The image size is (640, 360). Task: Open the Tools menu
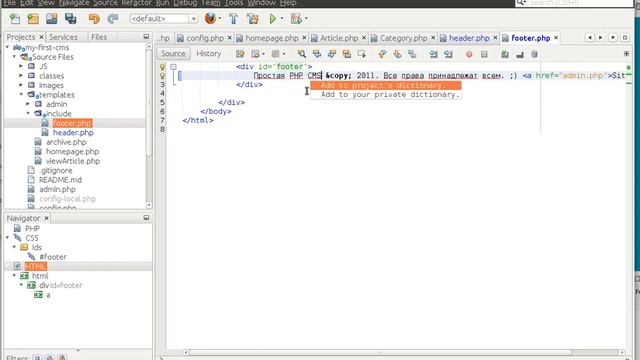[234, 3]
